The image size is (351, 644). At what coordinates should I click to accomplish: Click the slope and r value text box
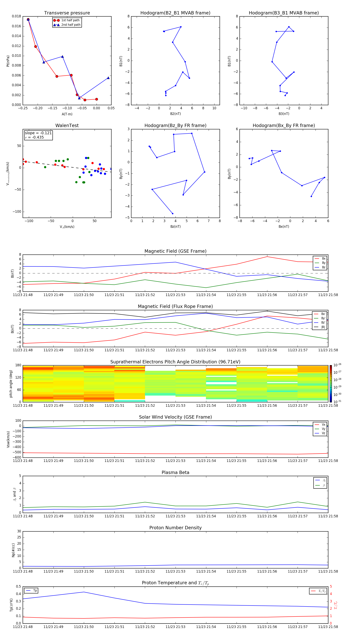(x=38, y=135)
